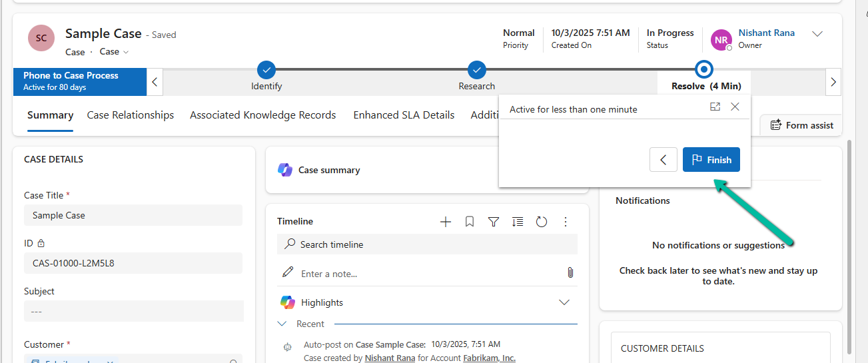Click the Finish button
868x363 pixels.
coord(711,160)
